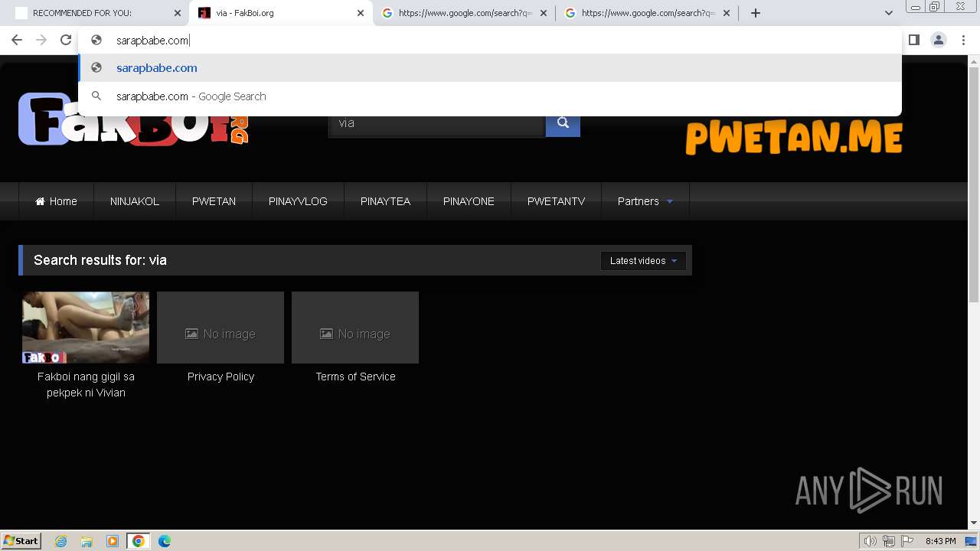This screenshot has width=980, height=551.
Task: Click the Chrome taskbar icon
Action: coord(138,541)
